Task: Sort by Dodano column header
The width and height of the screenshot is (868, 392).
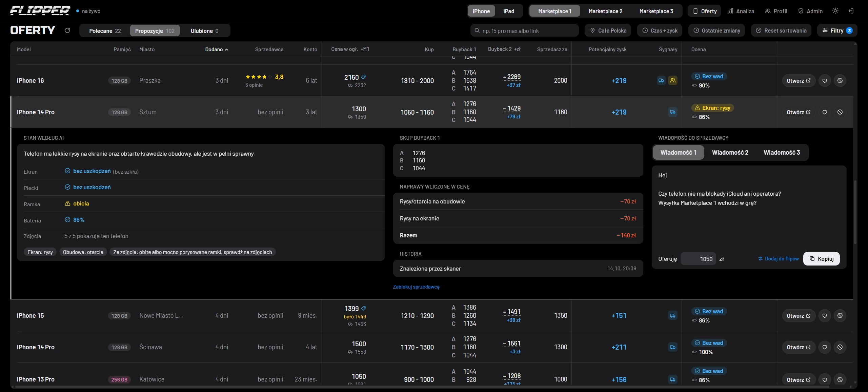Action: click(x=217, y=50)
